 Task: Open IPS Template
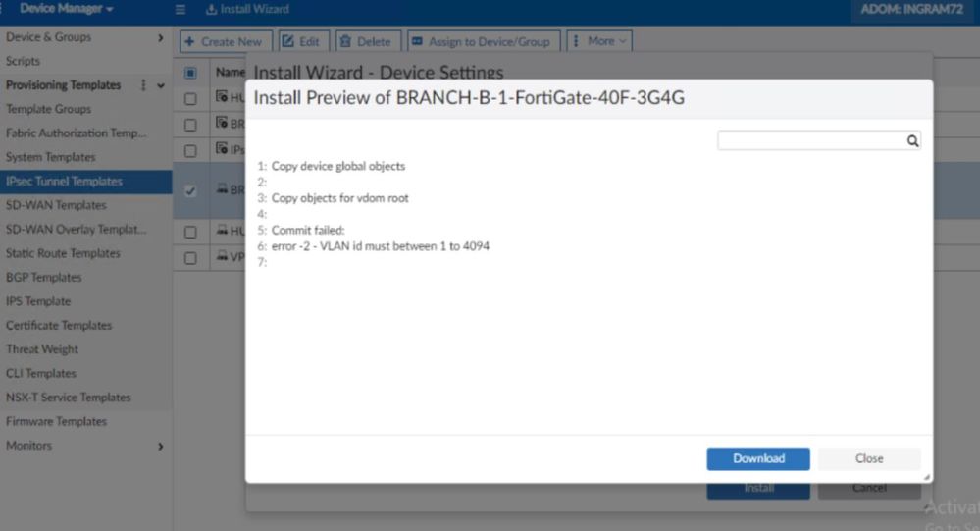tap(38, 301)
